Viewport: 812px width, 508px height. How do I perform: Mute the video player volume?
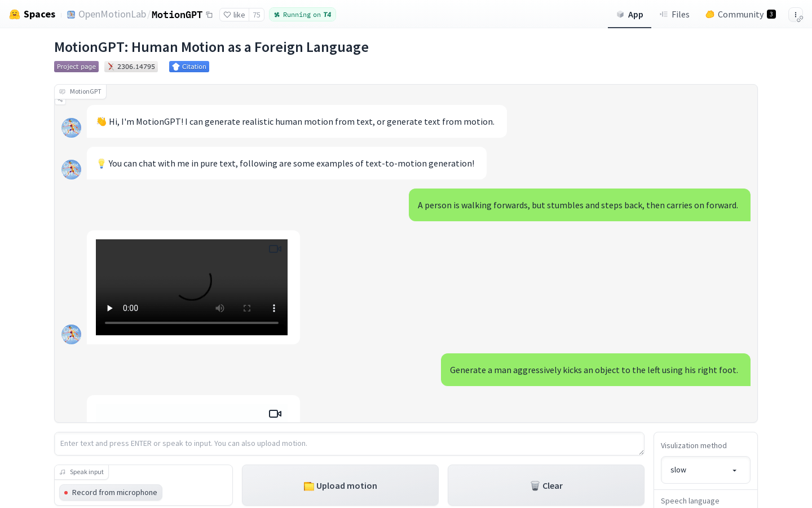[x=220, y=308]
